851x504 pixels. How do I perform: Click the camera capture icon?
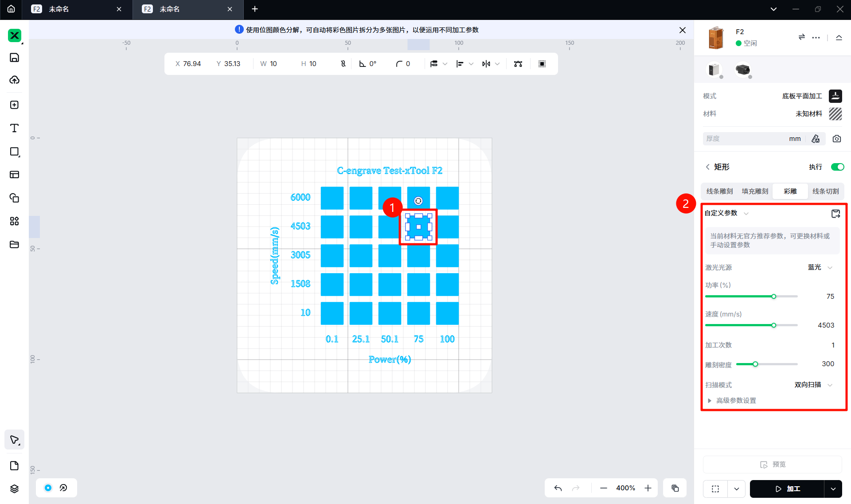pos(836,139)
